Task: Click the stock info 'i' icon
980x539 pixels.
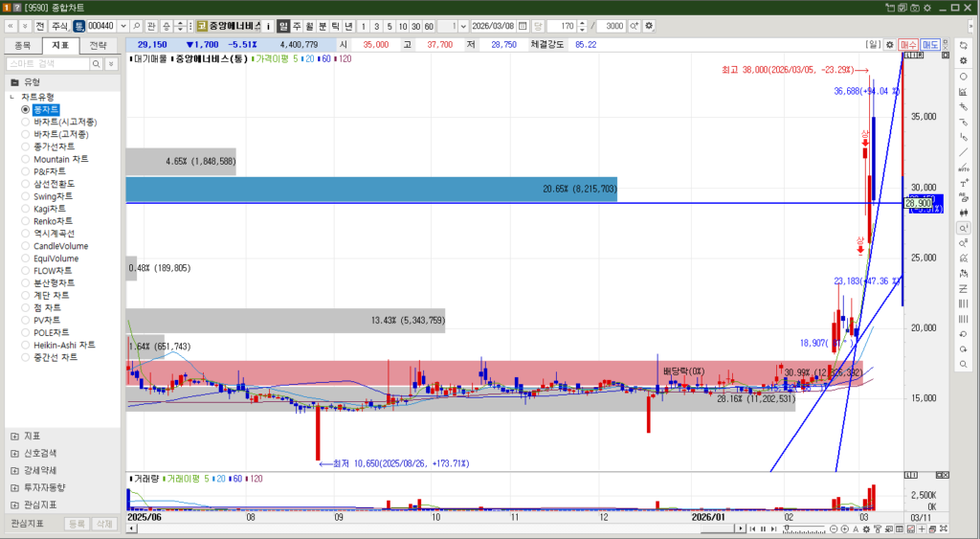Action: click(268, 25)
